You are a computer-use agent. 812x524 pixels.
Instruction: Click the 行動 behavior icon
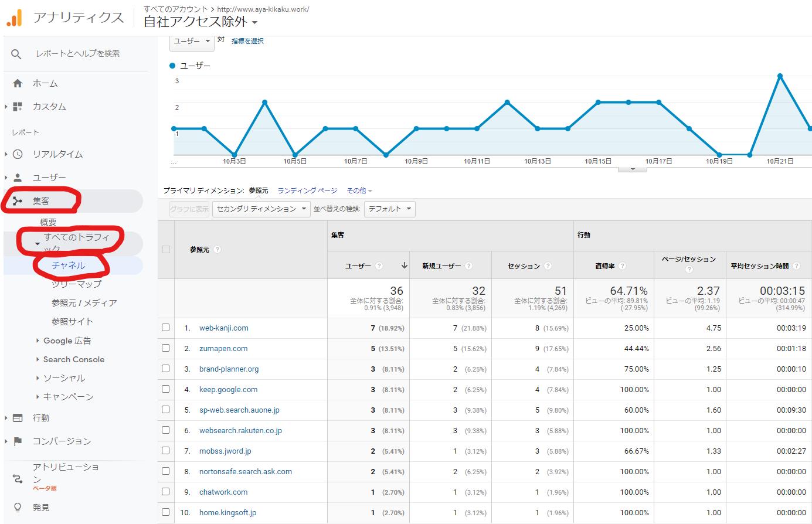(x=18, y=418)
